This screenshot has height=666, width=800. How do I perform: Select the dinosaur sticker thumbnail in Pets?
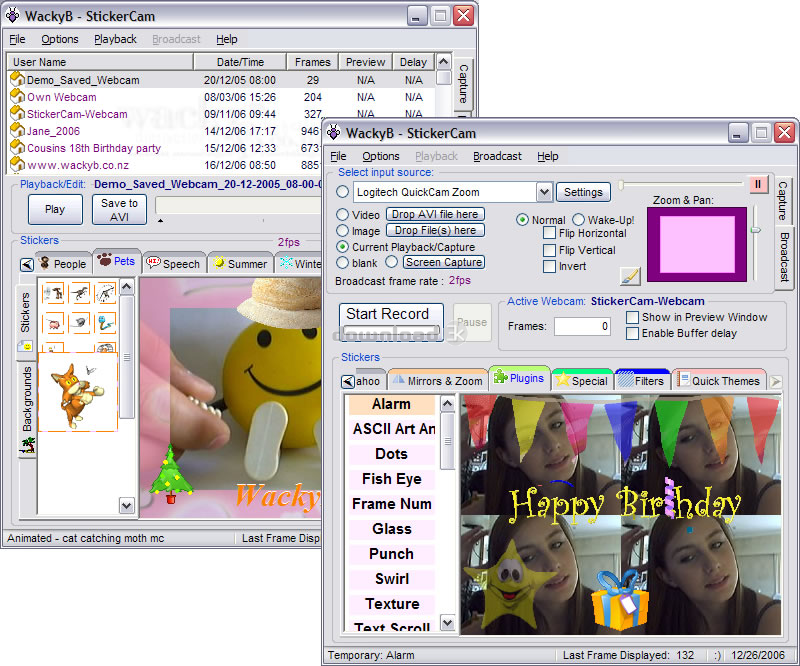click(80, 293)
